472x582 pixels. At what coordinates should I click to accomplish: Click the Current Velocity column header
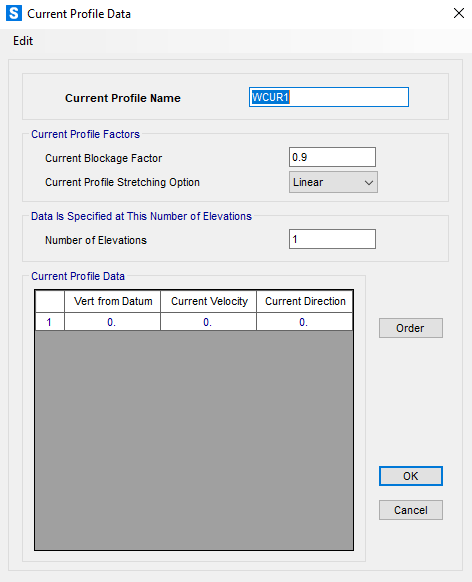tap(208, 301)
